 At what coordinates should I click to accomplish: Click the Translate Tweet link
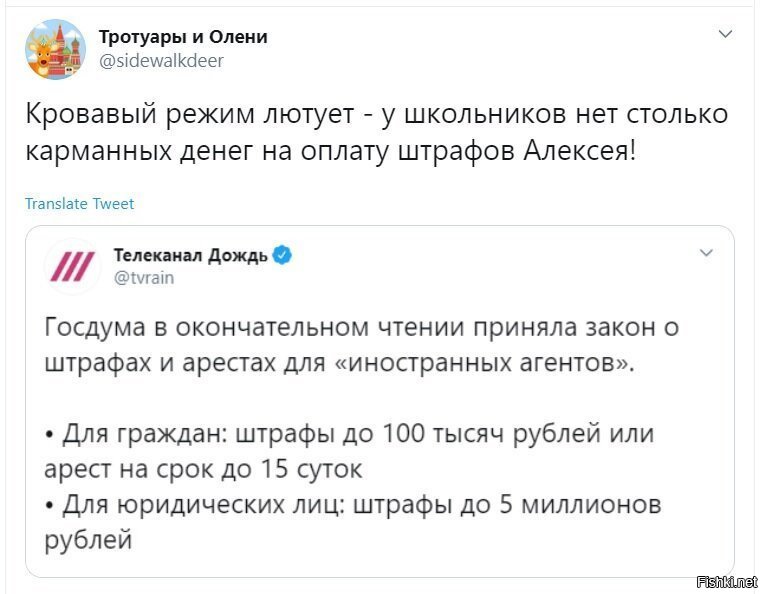tap(79, 203)
